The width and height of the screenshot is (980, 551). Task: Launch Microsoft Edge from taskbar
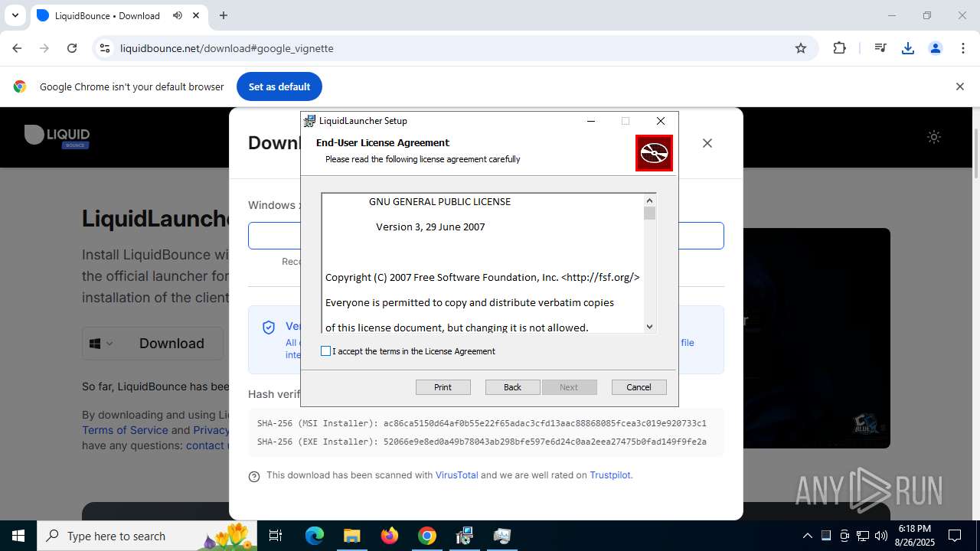(x=315, y=536)
